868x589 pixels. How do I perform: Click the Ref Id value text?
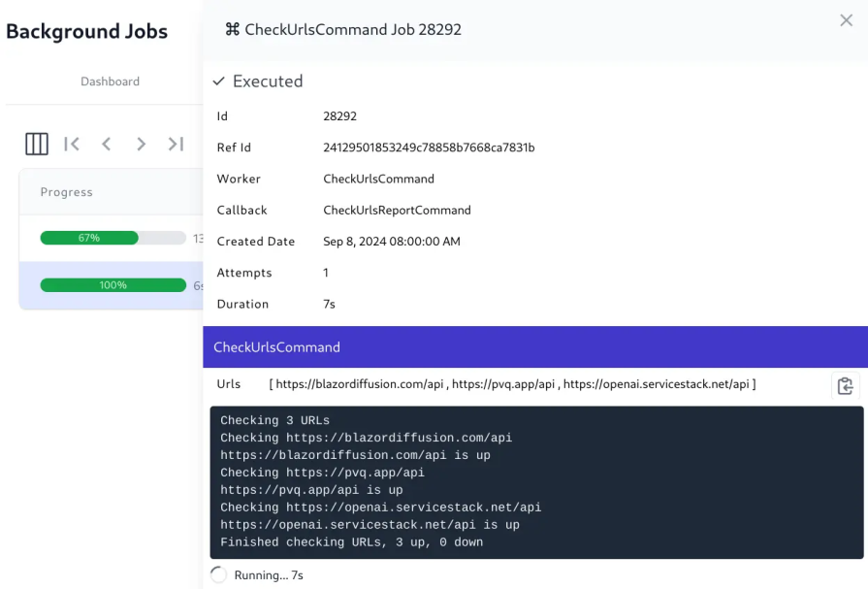(429, 147)
